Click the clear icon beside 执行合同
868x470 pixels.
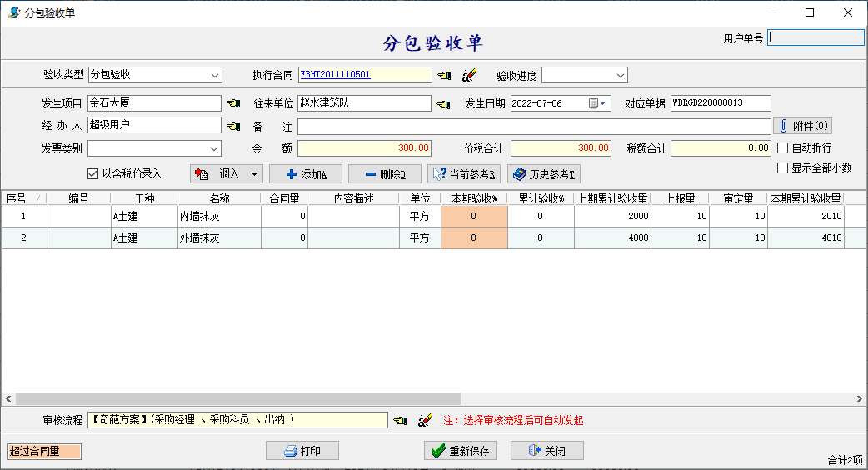click(x=469, y=76)
